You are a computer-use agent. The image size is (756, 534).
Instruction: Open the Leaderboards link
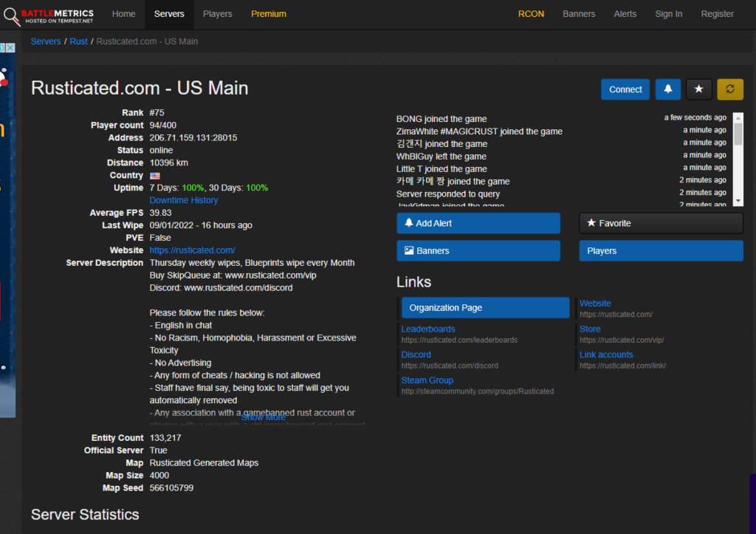coord(428,329)
